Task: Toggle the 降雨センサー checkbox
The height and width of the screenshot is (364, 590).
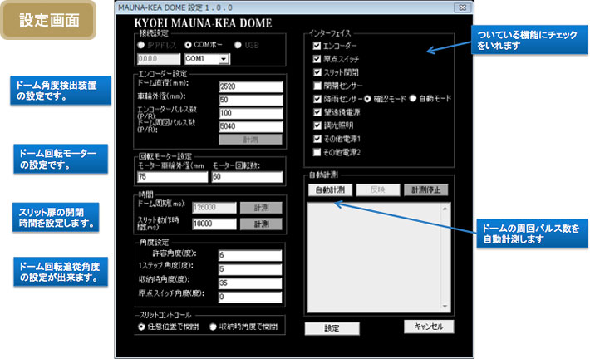Action: [317, 99]
